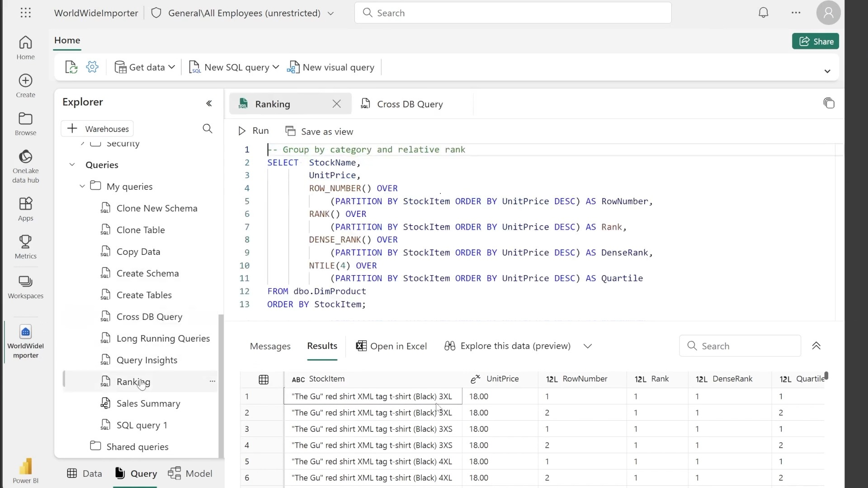Image resolution: width=868 pixels, height=488 pixels.
Task: Open the Browse panel from sidebar
Action: [25, 123]
